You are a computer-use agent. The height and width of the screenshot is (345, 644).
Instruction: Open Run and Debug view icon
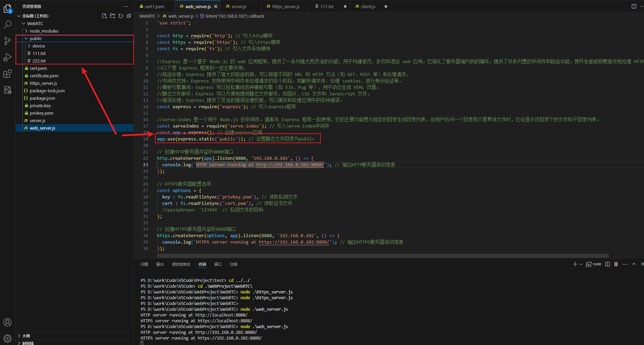click(x=7, y=57)
